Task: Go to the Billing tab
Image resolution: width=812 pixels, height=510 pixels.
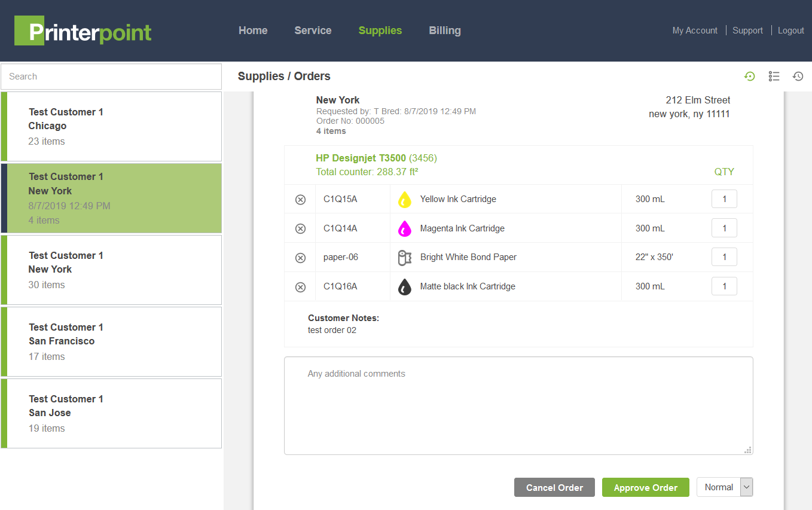Action: 444,30
